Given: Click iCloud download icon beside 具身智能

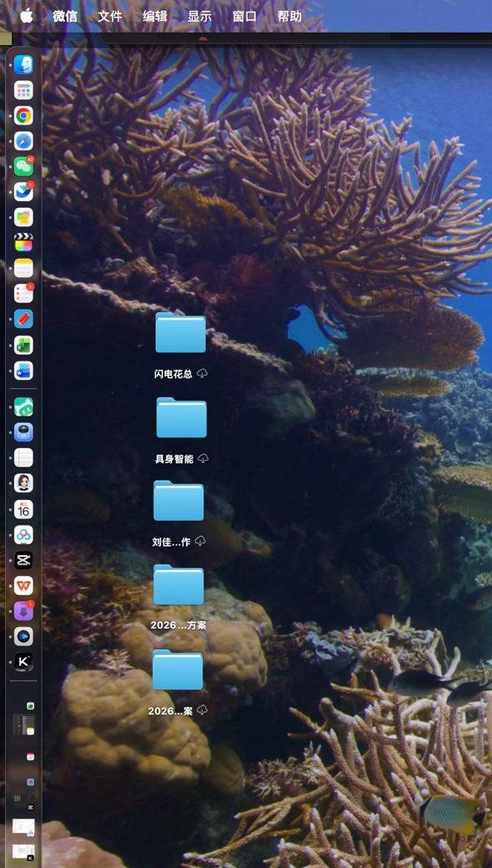Looking at the screenshot, I should coord(203,458).
